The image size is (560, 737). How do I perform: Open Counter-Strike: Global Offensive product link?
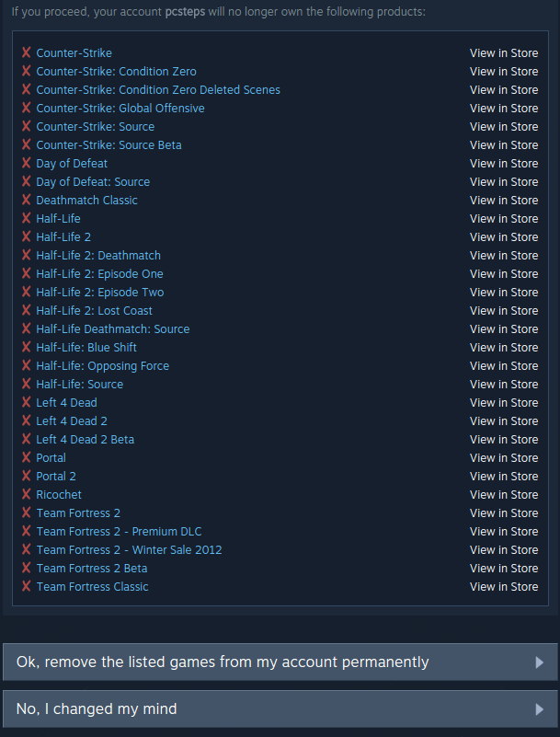(x=120, y=108)
